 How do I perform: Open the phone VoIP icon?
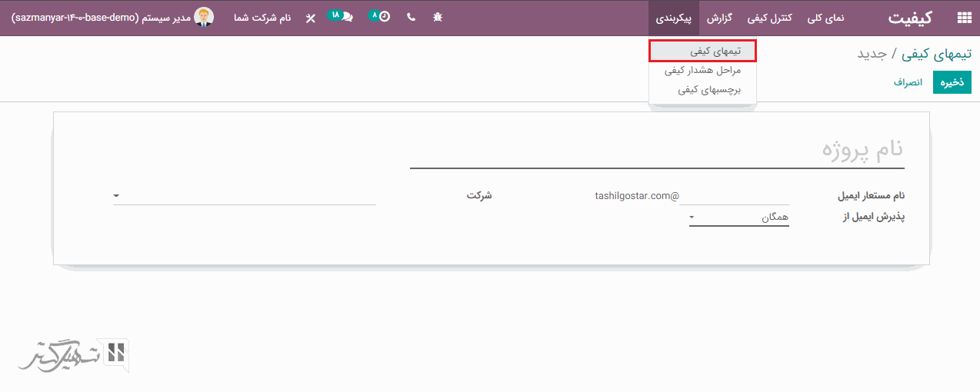411,17
